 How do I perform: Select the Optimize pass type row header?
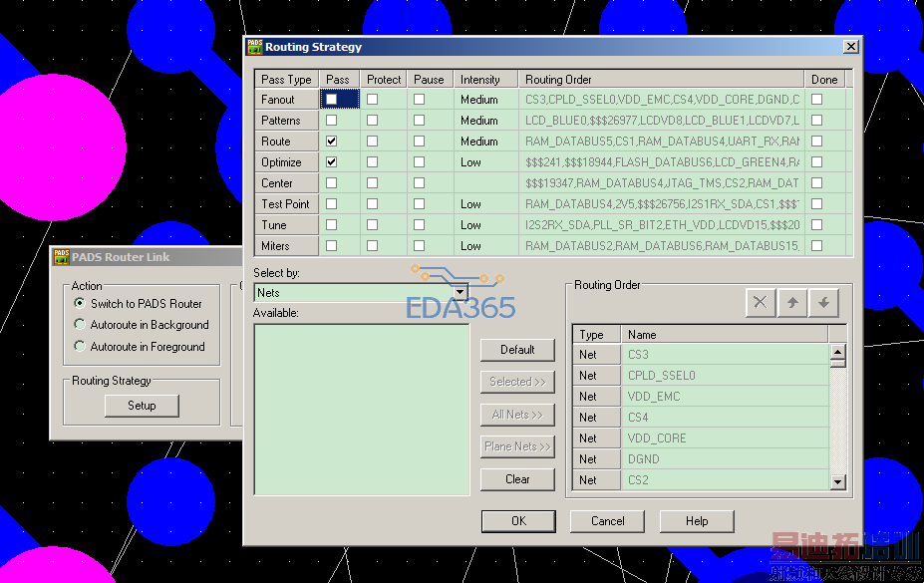coord(287,161)
